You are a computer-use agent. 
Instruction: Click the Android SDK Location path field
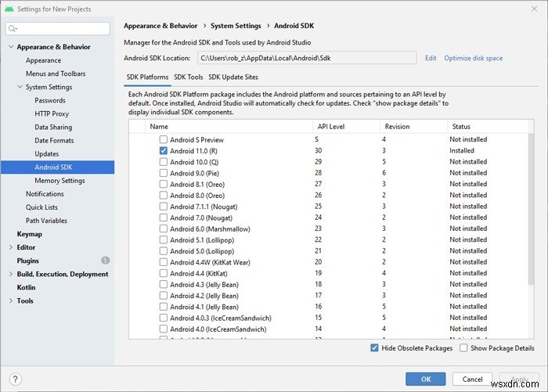click(x=307, y=58)
